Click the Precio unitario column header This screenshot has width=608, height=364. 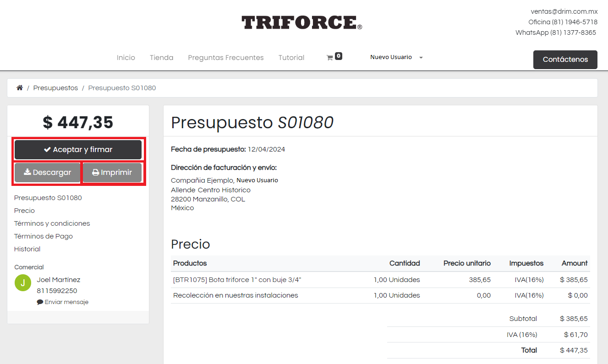click(x=467, y=263)
